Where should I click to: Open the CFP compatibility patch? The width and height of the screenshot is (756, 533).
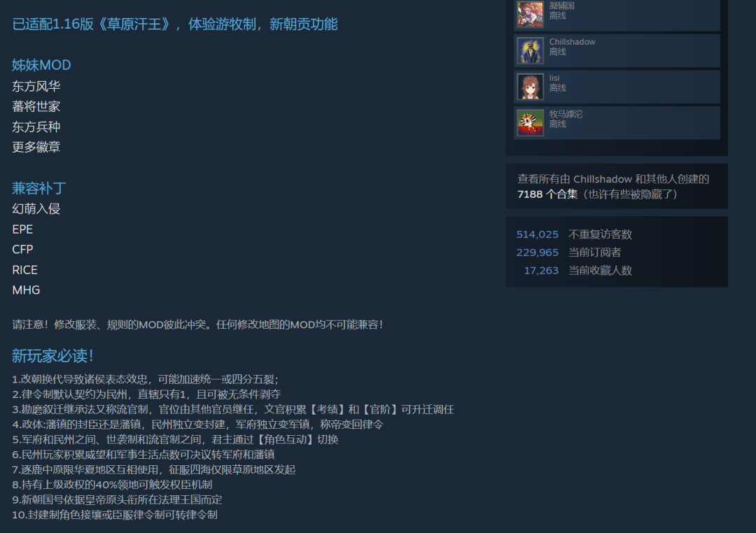tap(22, 250)
